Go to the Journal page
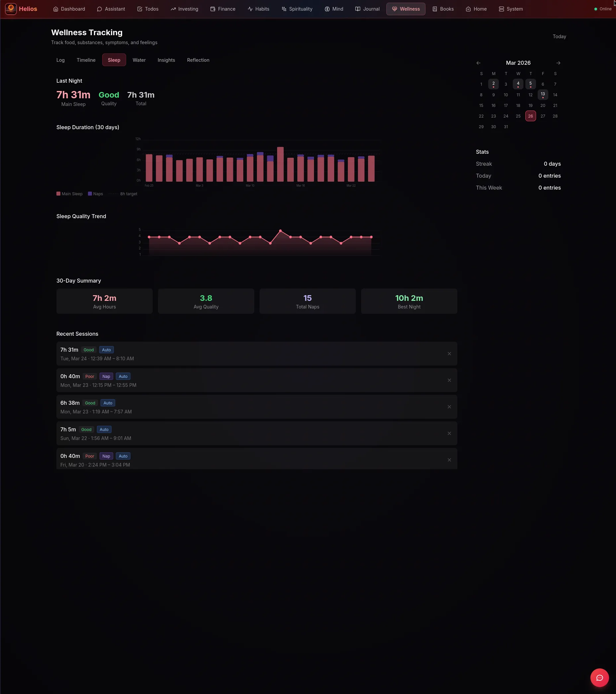This screenshot has width=616, height=694. (x=367, y=9)
